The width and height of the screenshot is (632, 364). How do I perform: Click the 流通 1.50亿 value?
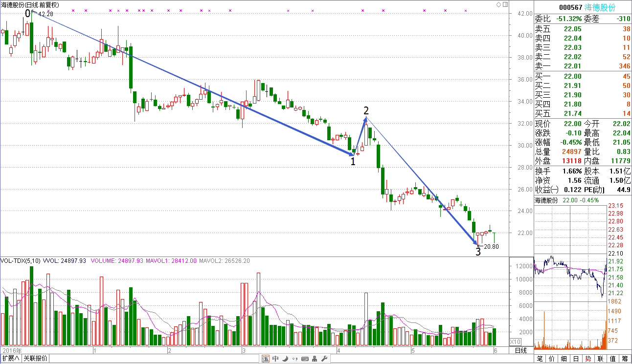point(620,181)
